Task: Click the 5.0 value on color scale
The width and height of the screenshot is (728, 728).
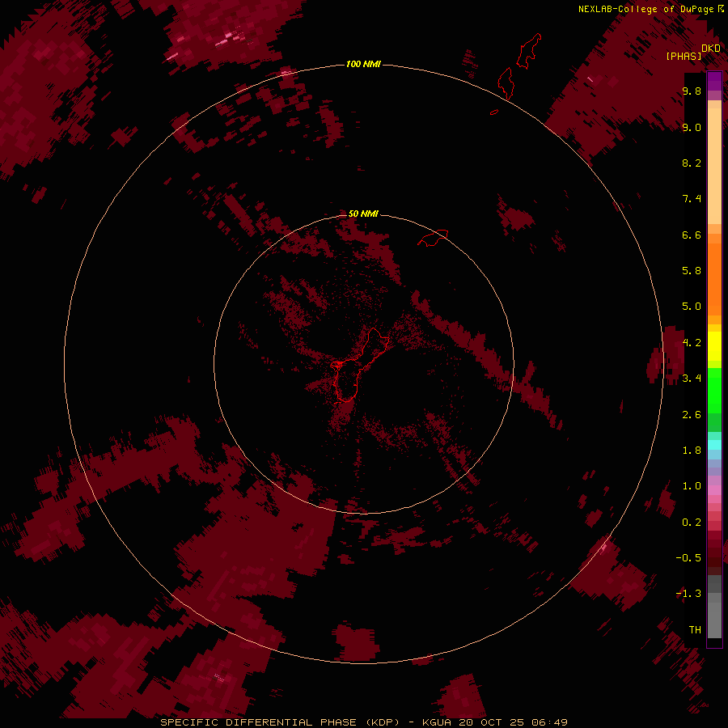Action: tap(692, 307)
